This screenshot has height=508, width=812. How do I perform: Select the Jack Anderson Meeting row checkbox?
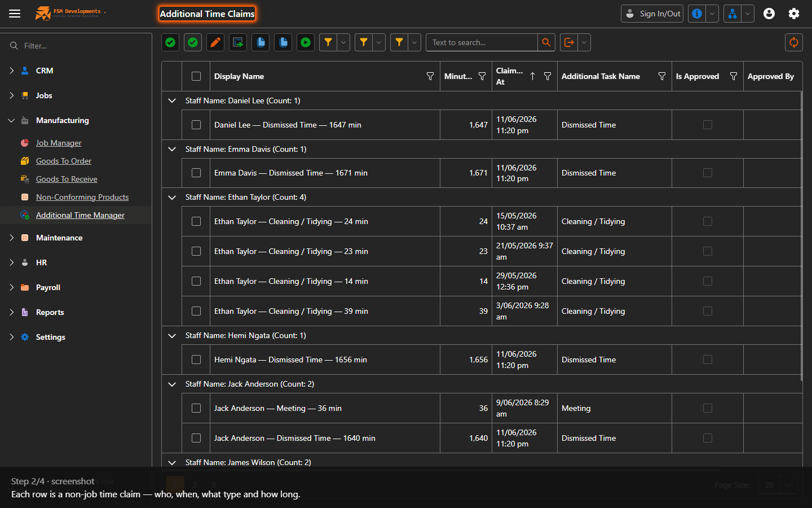point(196,408)
